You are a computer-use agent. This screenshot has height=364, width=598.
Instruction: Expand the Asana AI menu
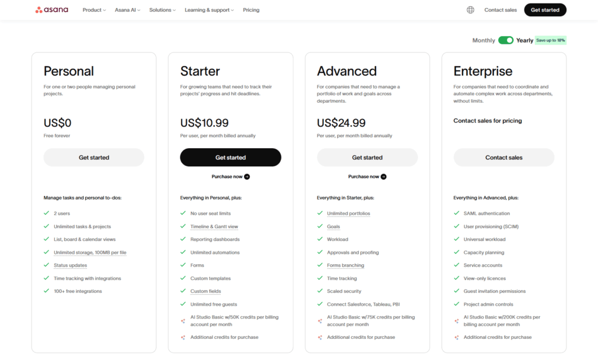tap(127, 10)
